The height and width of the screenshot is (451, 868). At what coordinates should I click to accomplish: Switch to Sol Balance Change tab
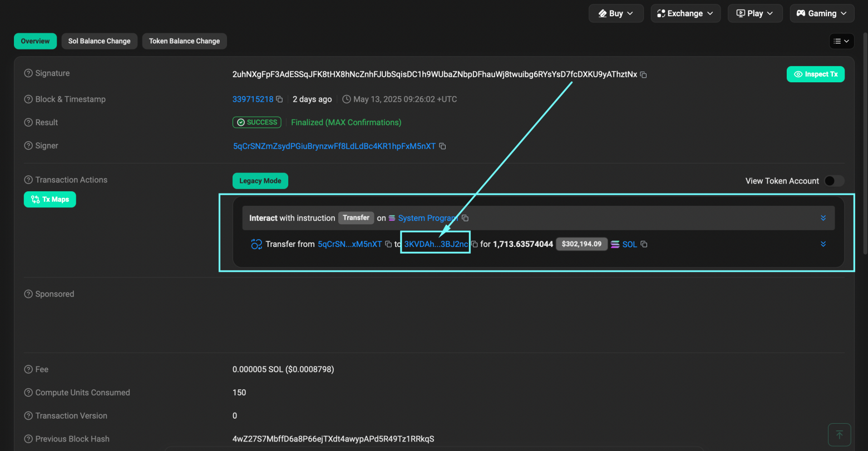tap(99, 41)
